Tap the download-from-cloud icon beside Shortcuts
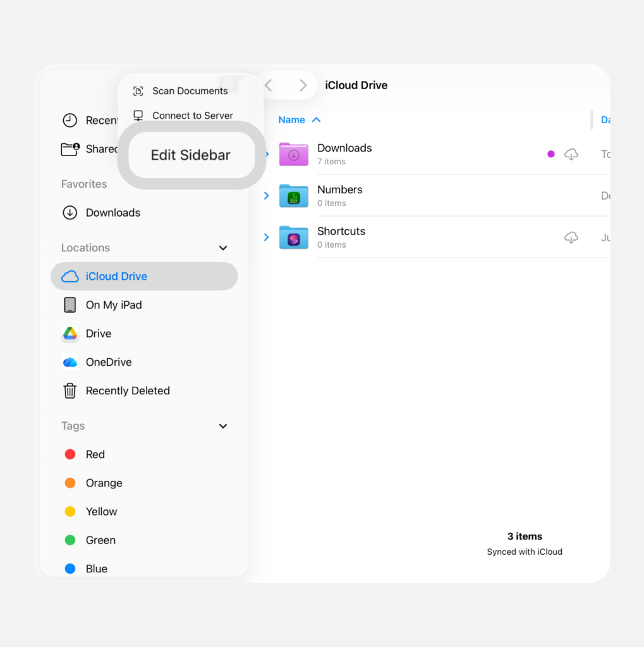644x647 pixels. [571, 237]
